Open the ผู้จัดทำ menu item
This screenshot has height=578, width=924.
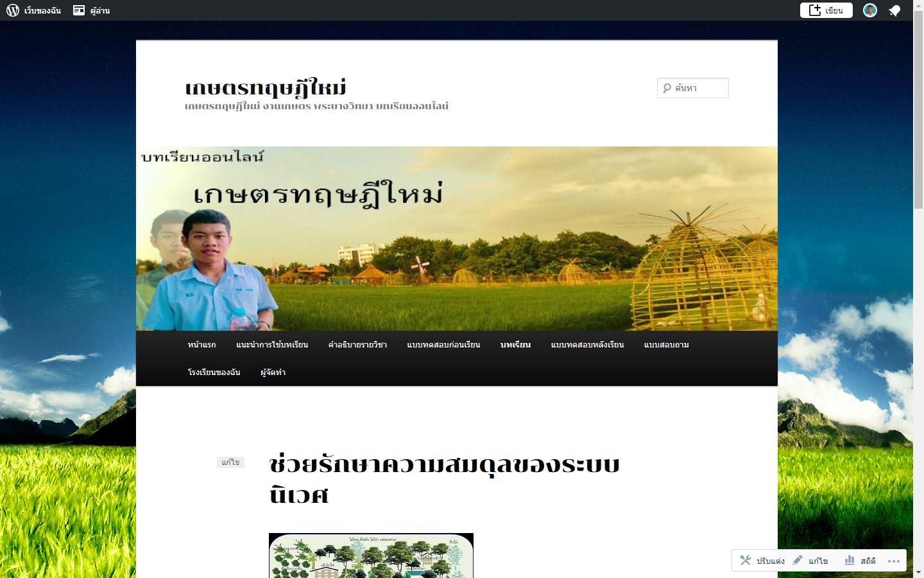(273, 372)
